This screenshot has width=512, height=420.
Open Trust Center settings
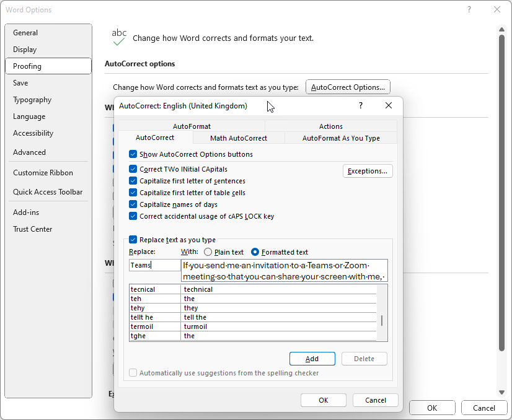[32, 229]
